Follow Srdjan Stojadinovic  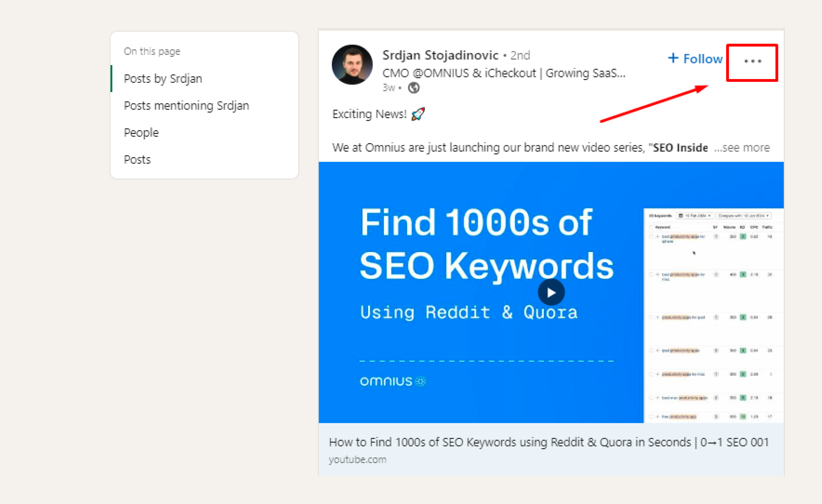[695, 59]
